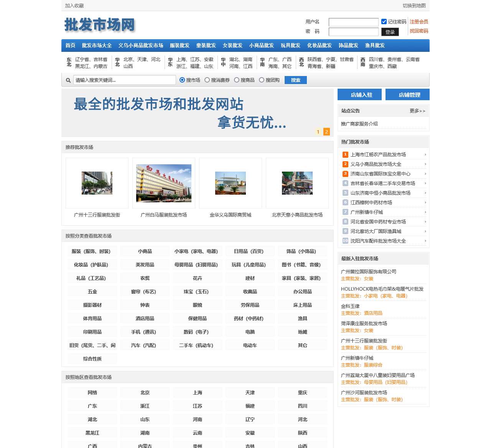The width and height of the screenshot is (491, 448).
Task: Click the chevron next to 上海市江杨农产品批发市场
Action: (426, 154)
